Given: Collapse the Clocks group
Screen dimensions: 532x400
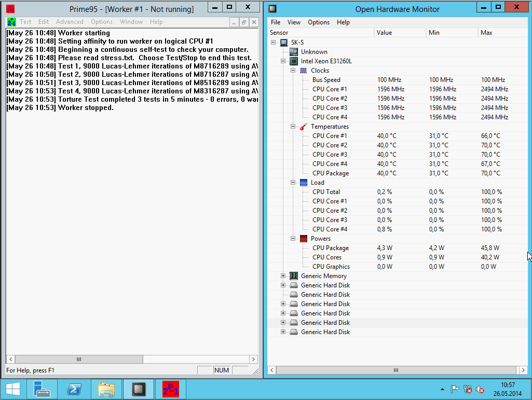Looking at the screenshot, I should (x=293, y=71).
